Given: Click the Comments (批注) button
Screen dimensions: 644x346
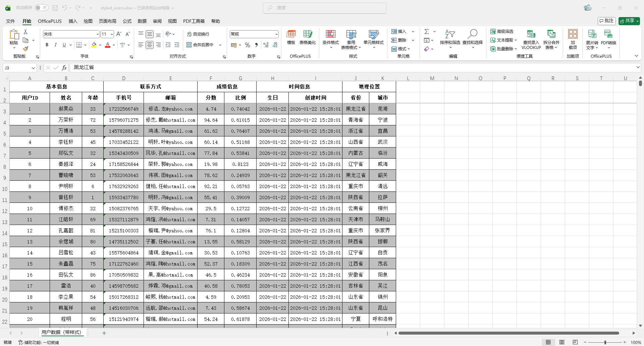Looking at the screenshot, I should [606, 21].
